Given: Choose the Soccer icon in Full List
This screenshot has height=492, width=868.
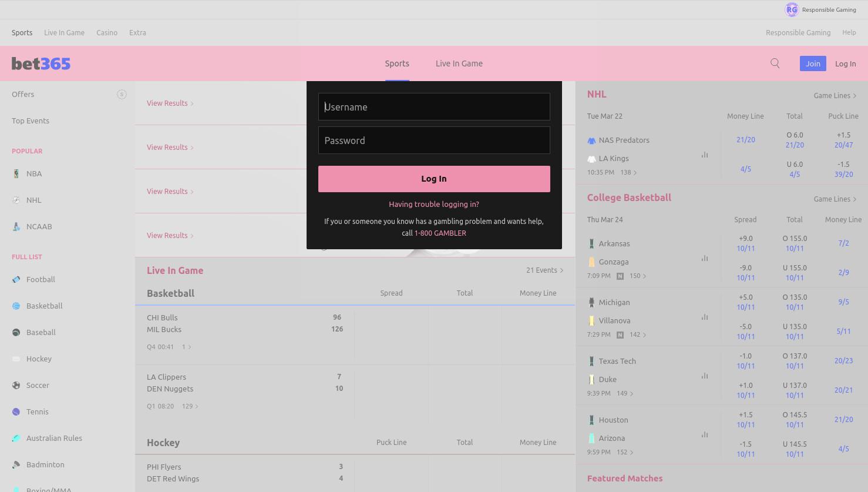Looking at the screenshot, I should pos(16,385).
